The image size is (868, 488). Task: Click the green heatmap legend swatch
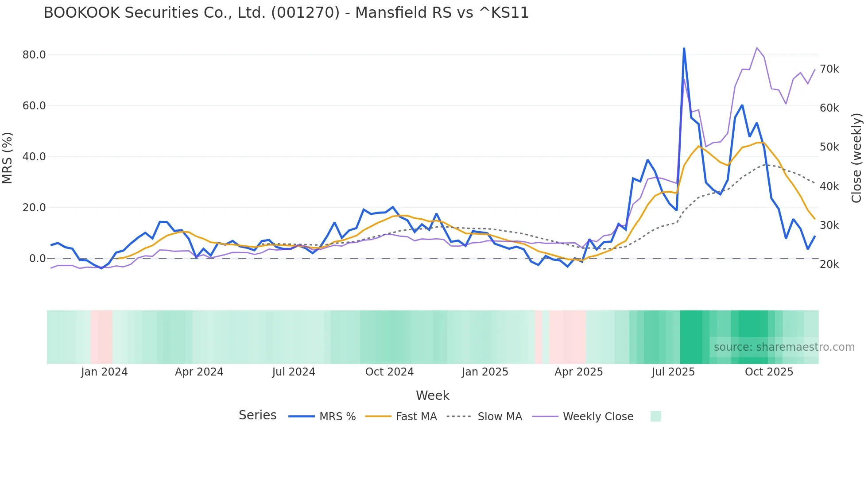tap(655, 416)
